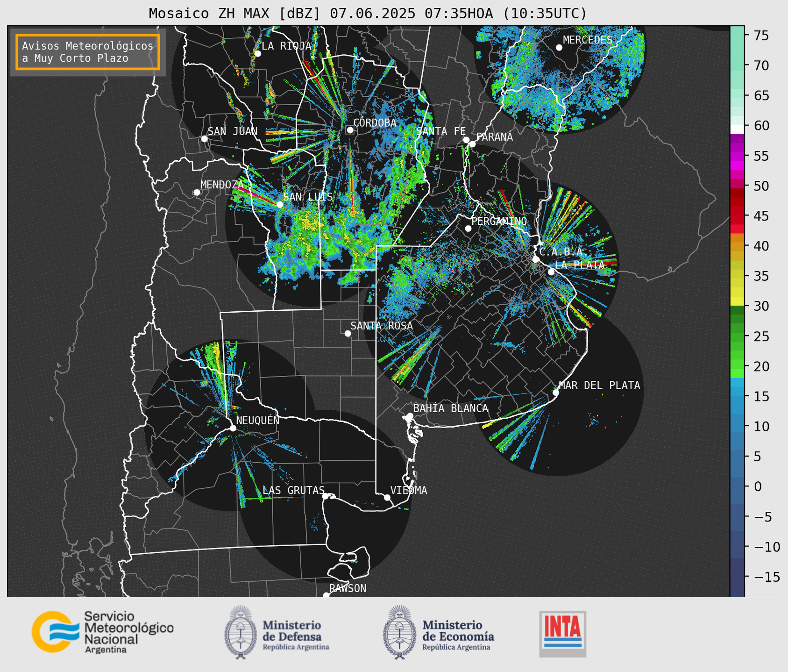Click the Servicio Meteorológico Nacional text
The height and width of the screenshot is (672, 788).
(128, 633)
